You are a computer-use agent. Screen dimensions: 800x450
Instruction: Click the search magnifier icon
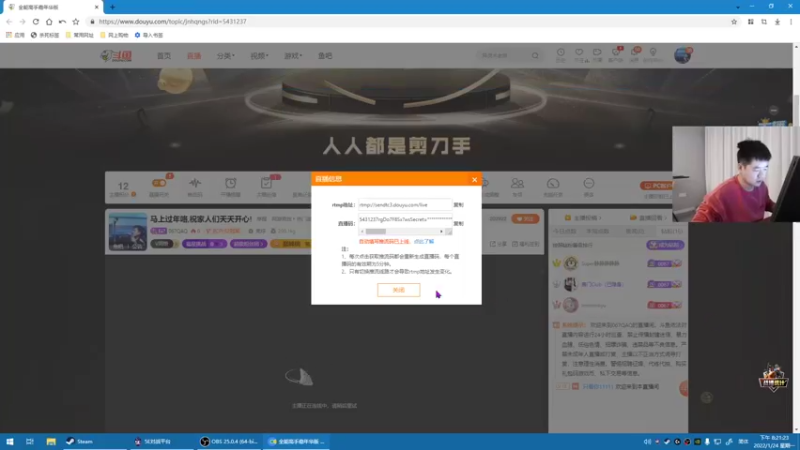pyautogui.click(x=535, y=55)
